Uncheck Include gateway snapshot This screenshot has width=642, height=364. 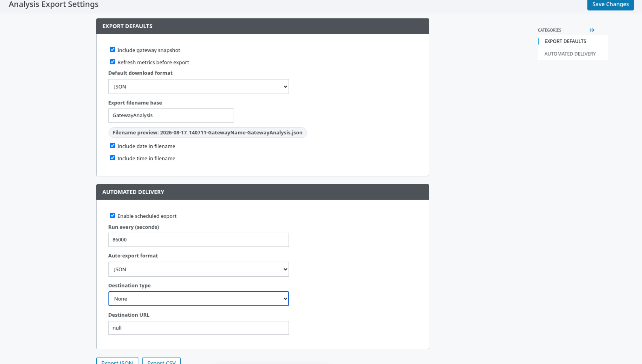pos(112,49)
